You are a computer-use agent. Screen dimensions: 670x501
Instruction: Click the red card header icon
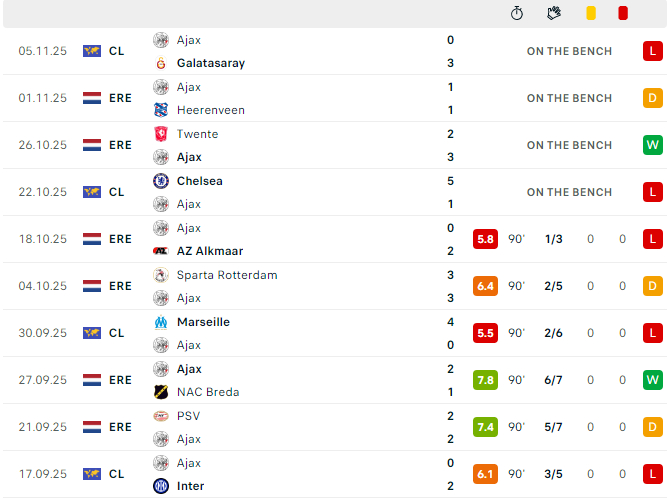623,13
